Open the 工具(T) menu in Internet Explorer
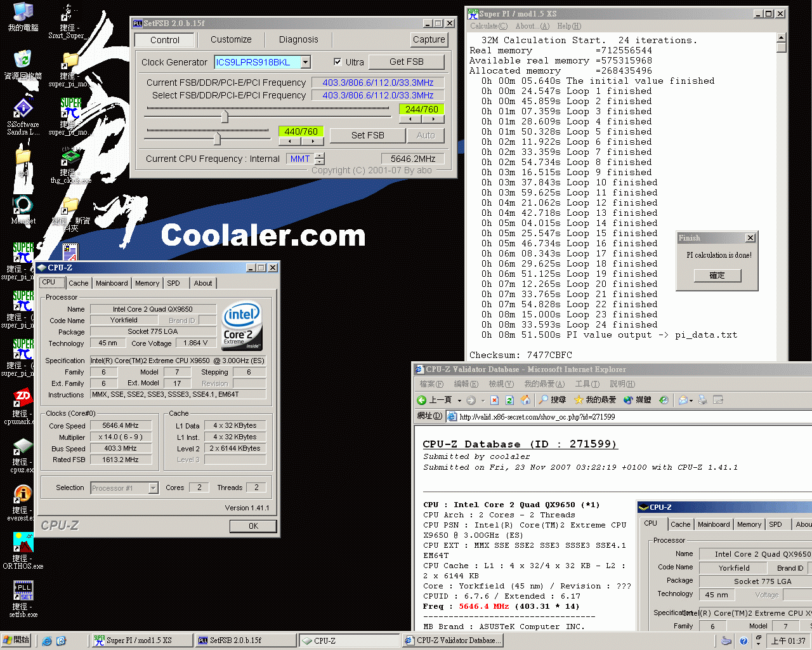This screenshot has width=812, height=650. point(587,384)
